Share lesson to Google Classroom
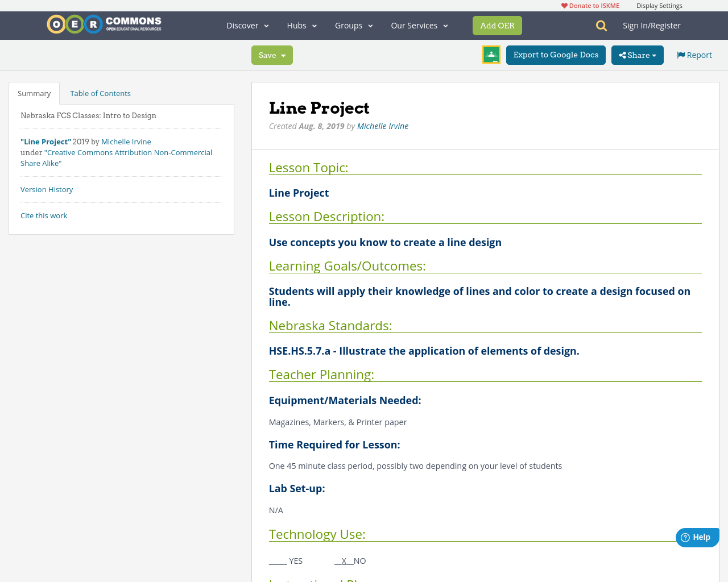Screen dimensions: 728x582 pyautogui.click(x=490, y=53)
